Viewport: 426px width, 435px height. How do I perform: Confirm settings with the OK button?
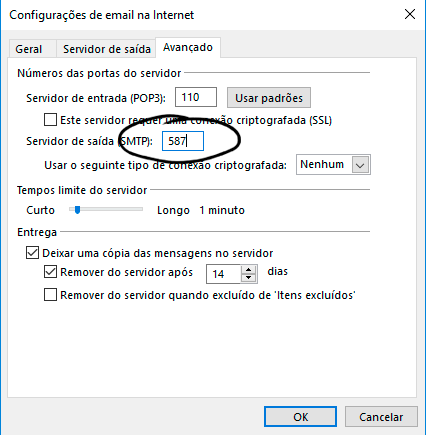tap(300, 417)
